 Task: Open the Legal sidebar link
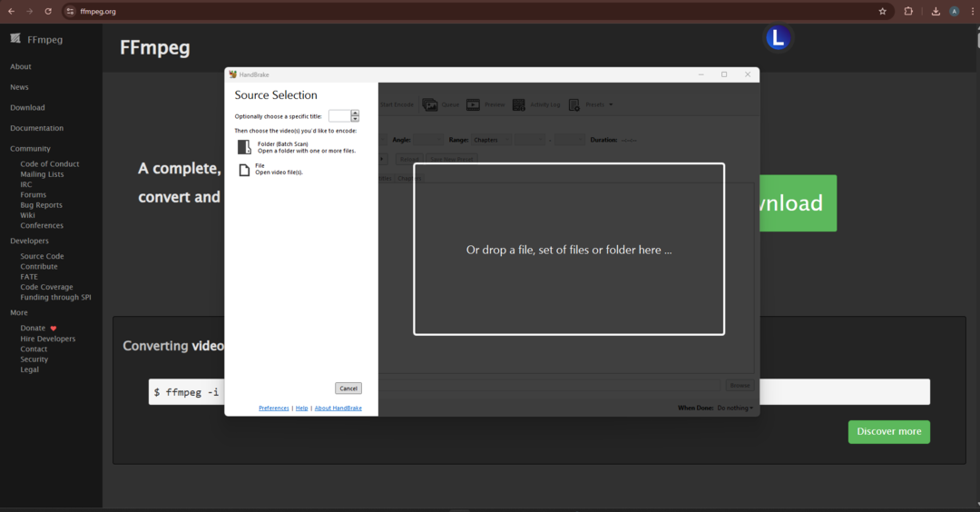click(29, 369)
